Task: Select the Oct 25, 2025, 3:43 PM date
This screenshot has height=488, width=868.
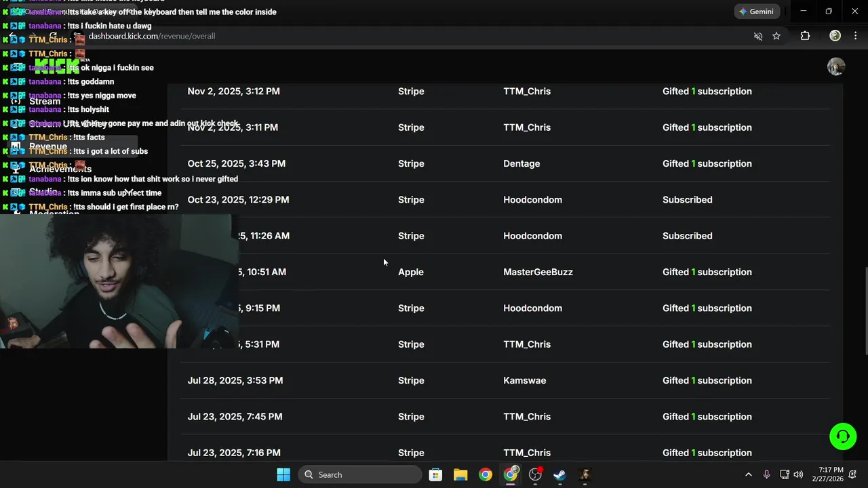Action: click(x=236, y=163)
